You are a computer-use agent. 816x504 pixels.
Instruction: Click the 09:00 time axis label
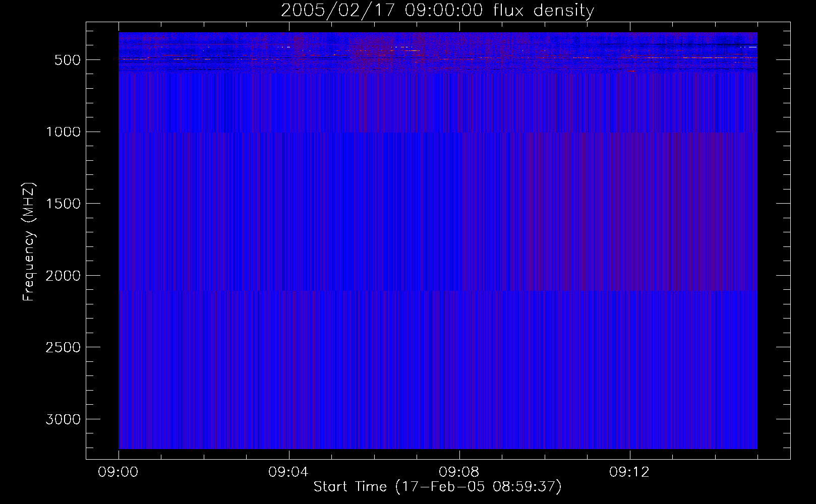tap(118, 472)
